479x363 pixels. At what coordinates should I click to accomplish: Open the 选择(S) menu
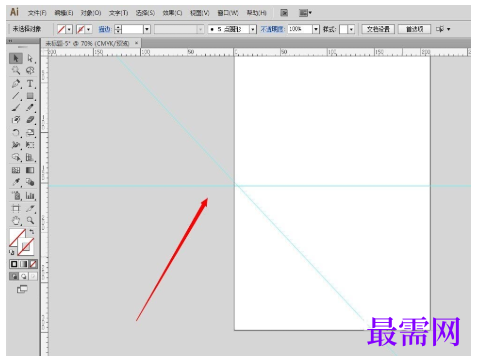145,13
